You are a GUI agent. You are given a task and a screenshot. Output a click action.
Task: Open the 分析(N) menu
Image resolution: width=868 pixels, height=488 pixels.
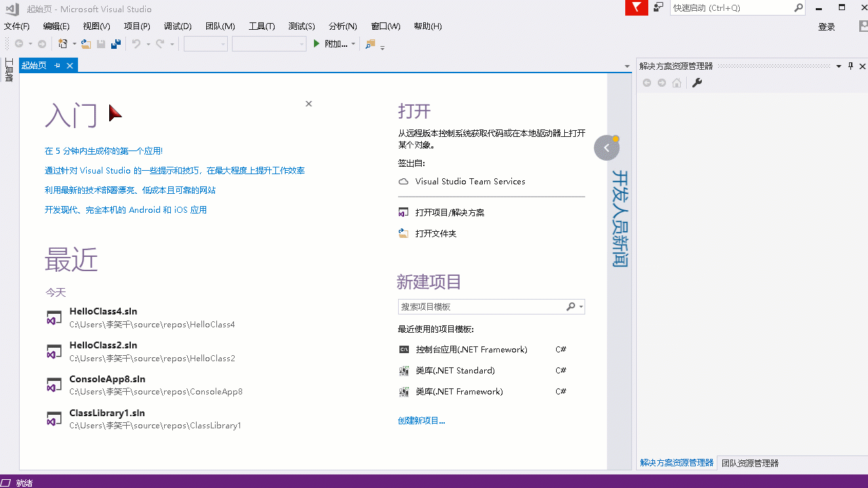[343, 26]
